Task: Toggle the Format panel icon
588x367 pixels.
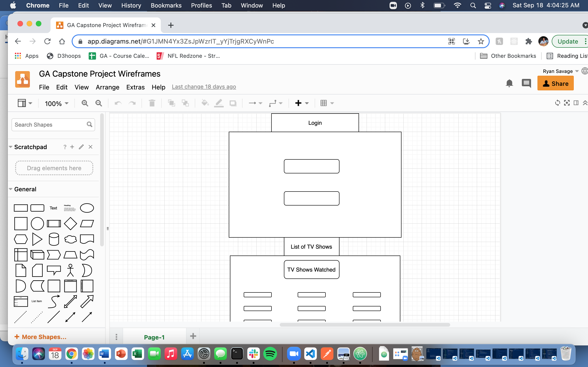Action: pos(576,103)
